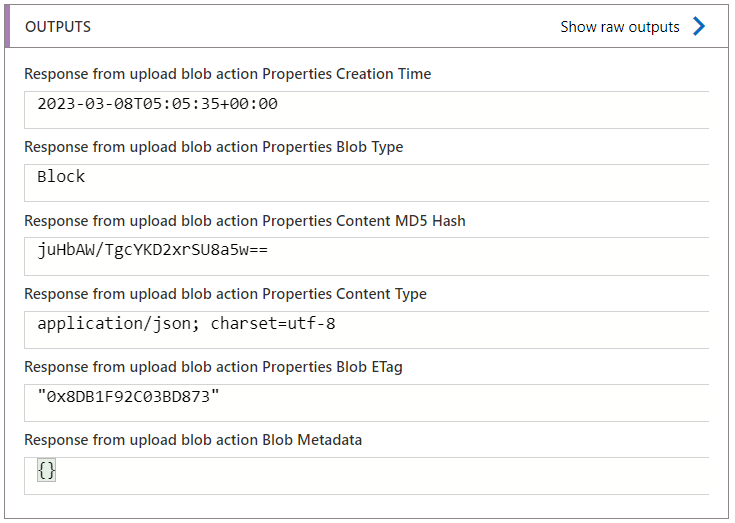
Task: Click the Blob Metadata empty braces
Action: [46, 470]
